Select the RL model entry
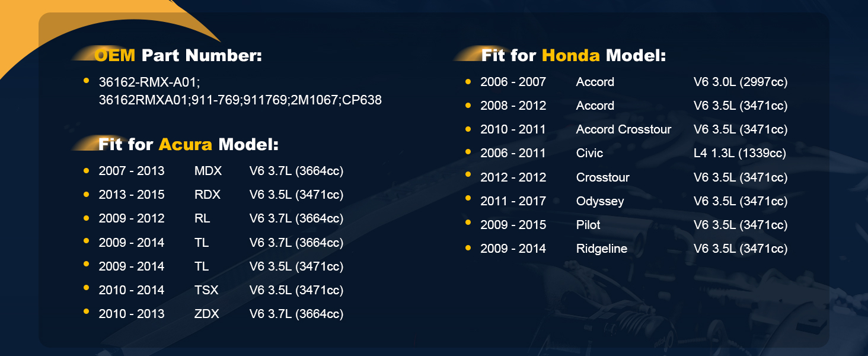The width and height of the screenshot is (868, 356). tap(202, 218)
